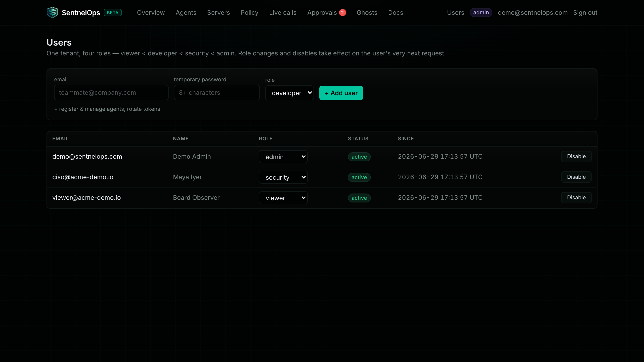Focus the email input field

pyautogui.click(x=111, y=93)
